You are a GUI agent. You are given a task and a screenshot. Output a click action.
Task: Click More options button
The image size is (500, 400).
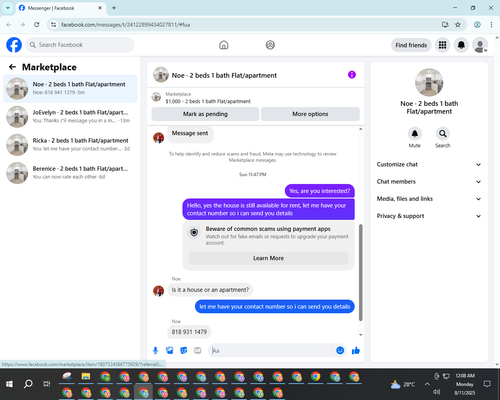[x=310, y=114]
